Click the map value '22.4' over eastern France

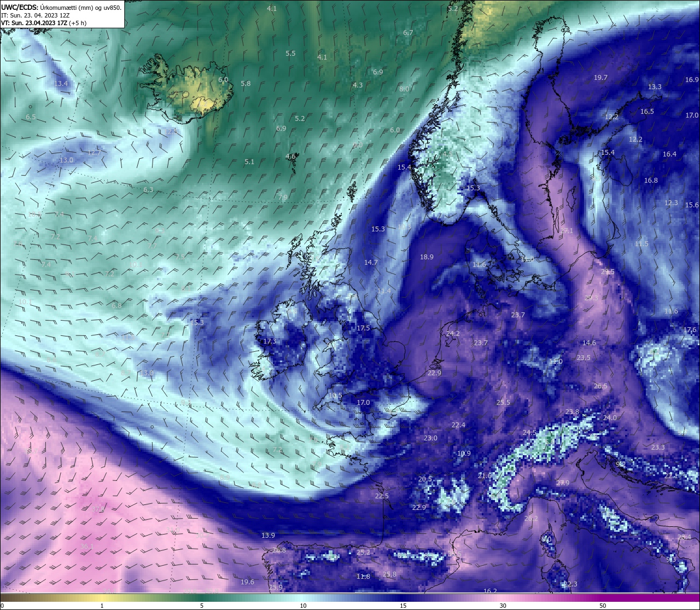pyautogui.click(x=458, y=426)
